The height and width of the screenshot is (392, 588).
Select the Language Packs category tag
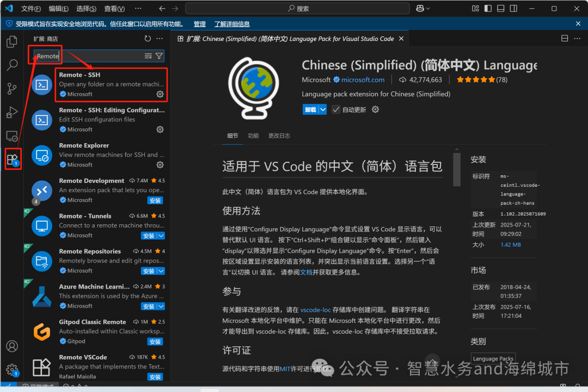tap(493, 359)
